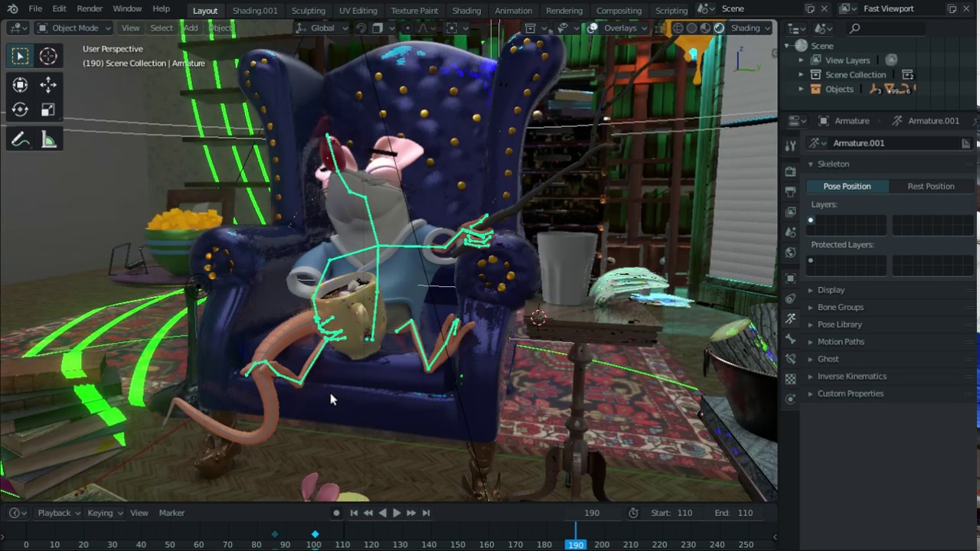
Task: Expand the Bone Groups panel
Action: coord(840,307)
